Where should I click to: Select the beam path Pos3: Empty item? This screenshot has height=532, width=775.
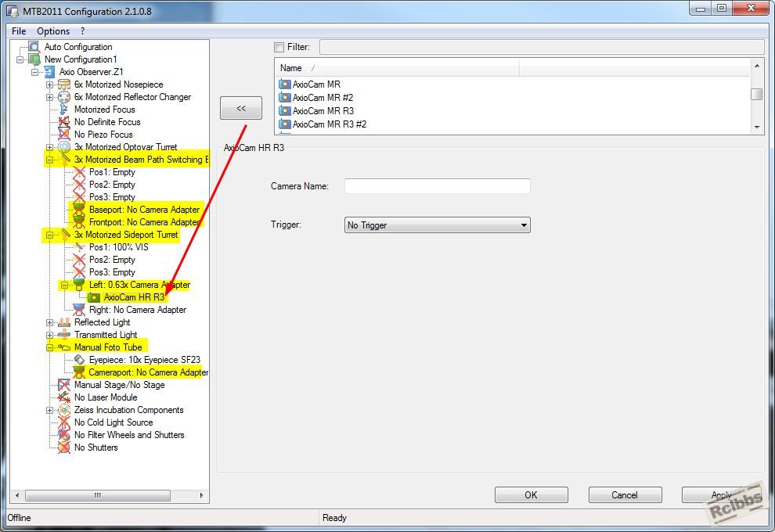tap(112, 197)
